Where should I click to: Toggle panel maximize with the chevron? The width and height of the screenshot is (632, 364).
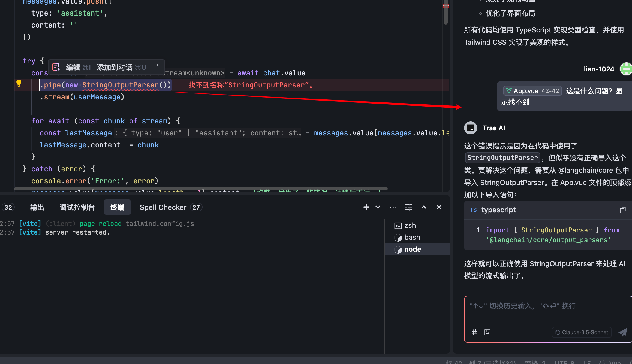tap(423, 207)
